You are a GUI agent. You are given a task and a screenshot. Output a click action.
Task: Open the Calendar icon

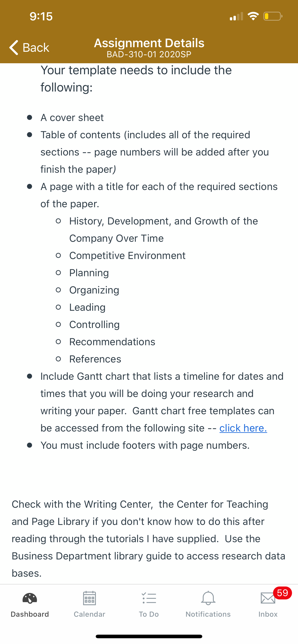[89, 598]
